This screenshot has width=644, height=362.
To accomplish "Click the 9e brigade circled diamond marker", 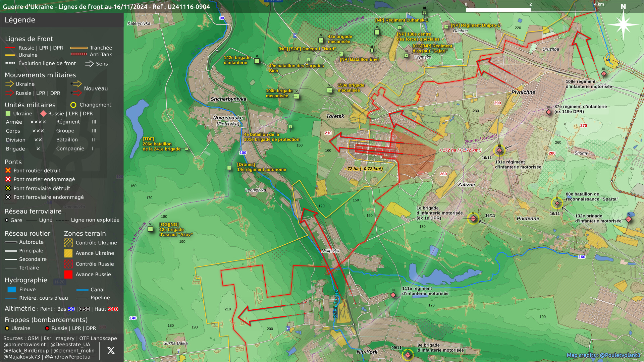I will click(408, 354).
